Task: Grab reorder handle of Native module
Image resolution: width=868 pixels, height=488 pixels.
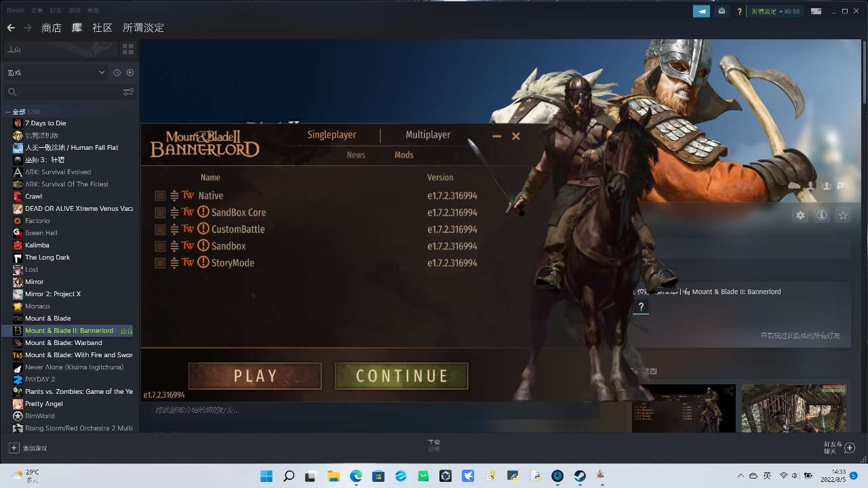Action: click(x=174, y=196)
